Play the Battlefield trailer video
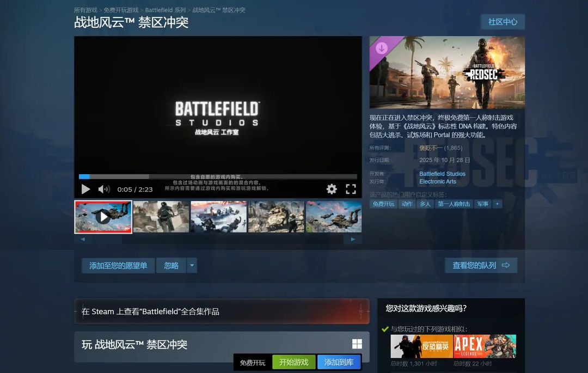The height and width of the screenshot is (373, 588). (x=85, y=189)
